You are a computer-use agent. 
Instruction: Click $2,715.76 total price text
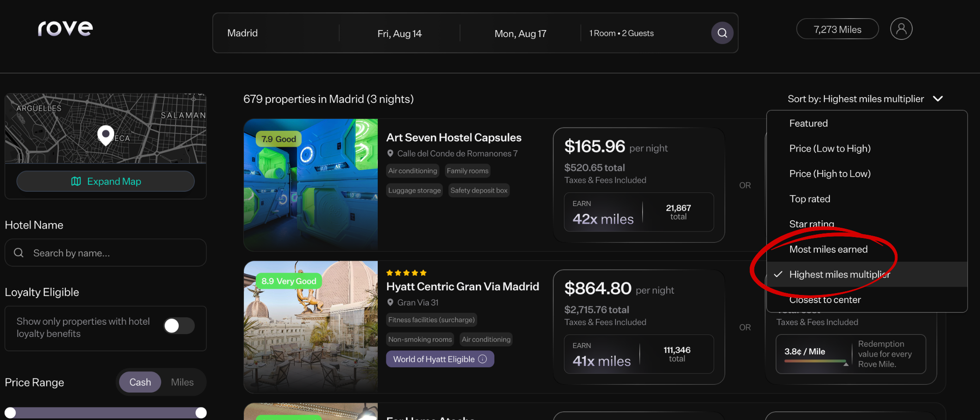(x=597, y=310)
